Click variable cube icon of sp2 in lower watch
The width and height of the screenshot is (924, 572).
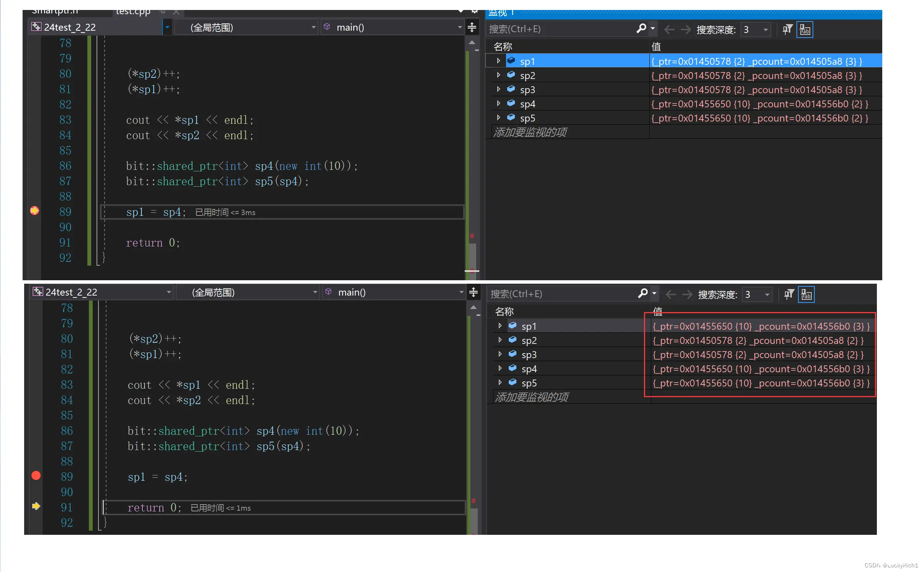click(x=513, y=340)
